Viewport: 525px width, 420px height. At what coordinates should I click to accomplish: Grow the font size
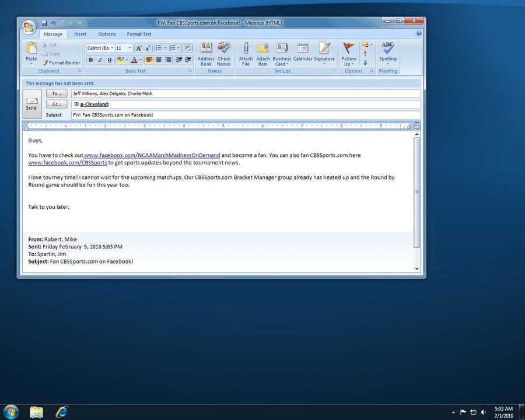tap(139, 48)
